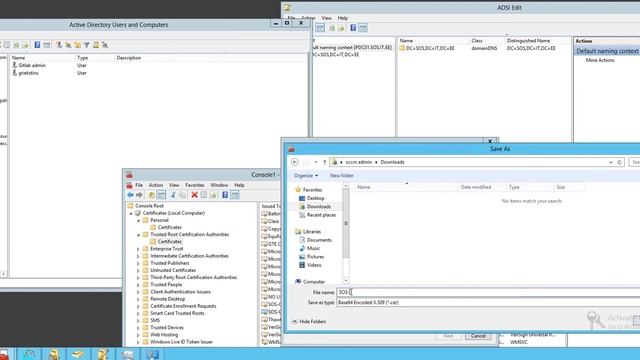Open Help menu in ADSI Edit

point(343,18)
